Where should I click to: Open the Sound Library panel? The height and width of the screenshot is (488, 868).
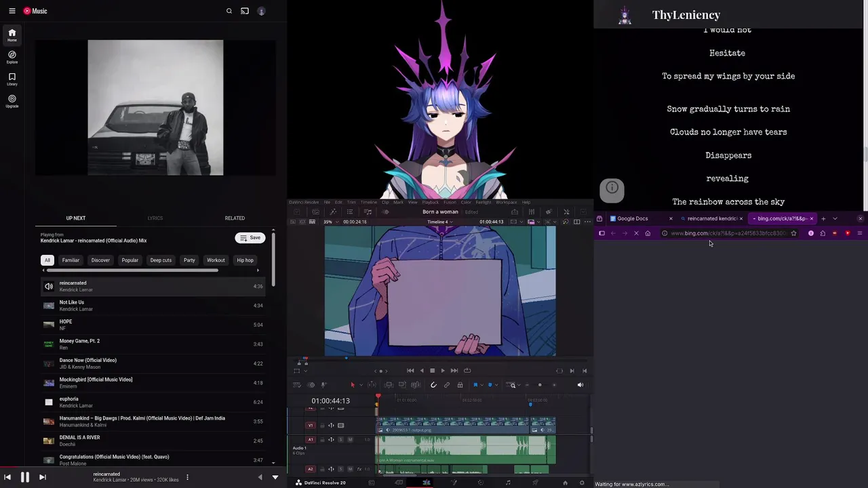[368, 212]
